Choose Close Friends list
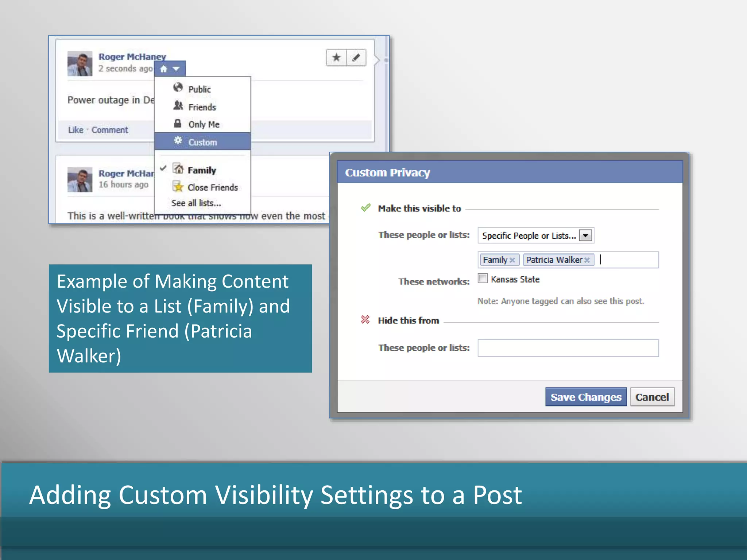 202,187
